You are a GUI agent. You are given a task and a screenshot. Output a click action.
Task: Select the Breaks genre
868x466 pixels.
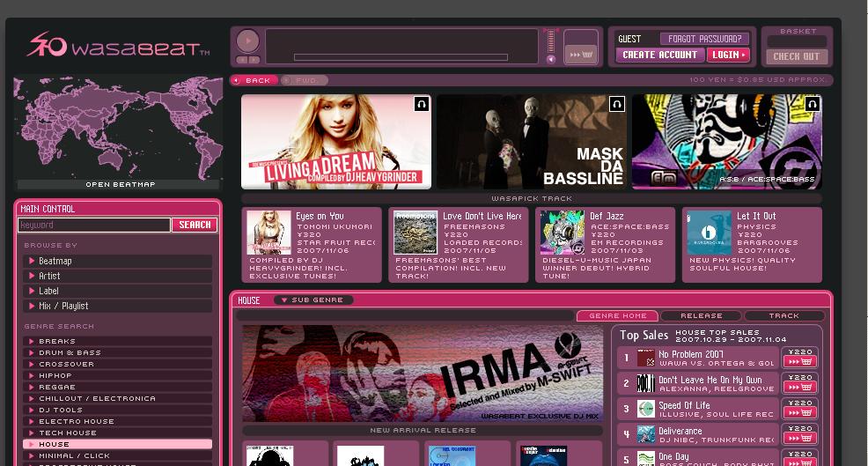[x=117, y=341]
